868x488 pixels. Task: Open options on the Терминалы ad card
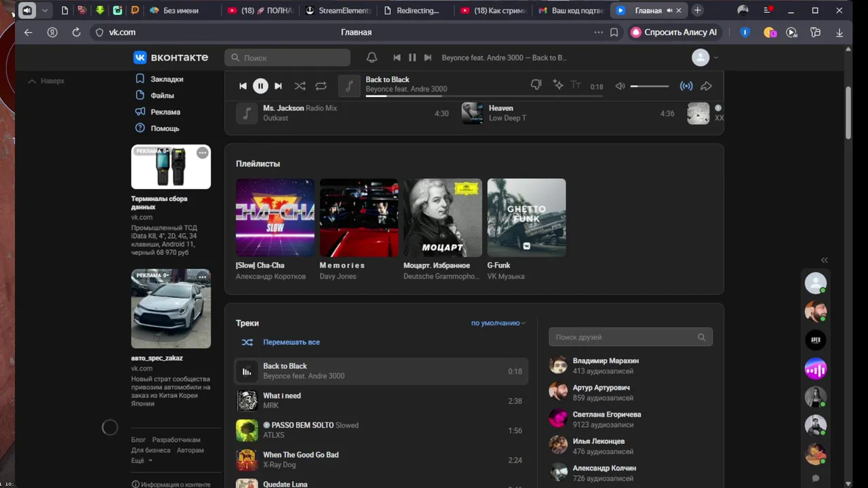point(202,153)
